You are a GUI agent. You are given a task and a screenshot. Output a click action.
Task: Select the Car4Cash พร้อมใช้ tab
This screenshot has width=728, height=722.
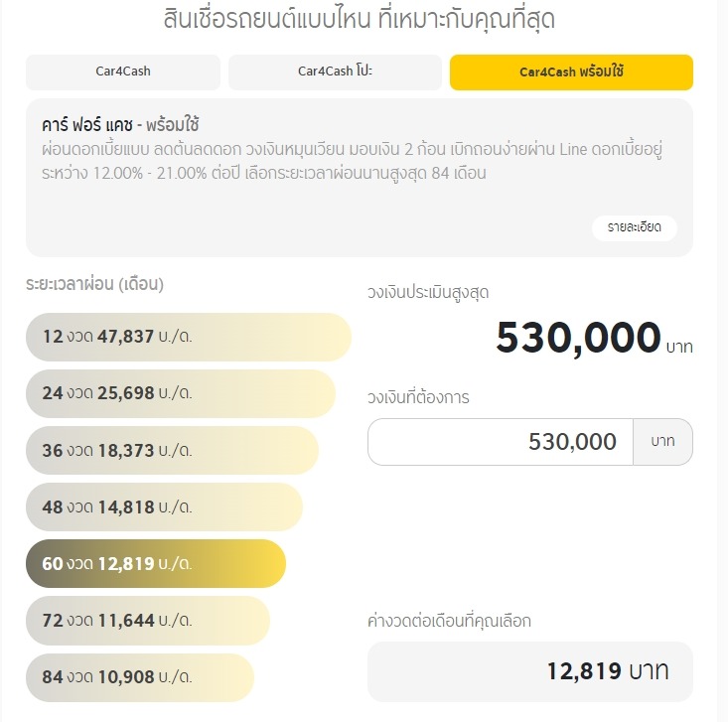tap(571, 72)
